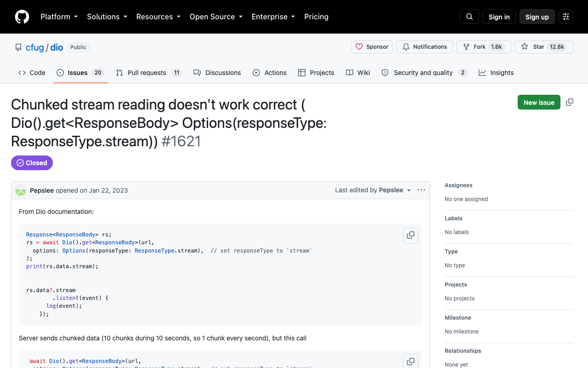Click the Public visibility label
The width and height of the screenshot is (588, 368).
[78, 47]
